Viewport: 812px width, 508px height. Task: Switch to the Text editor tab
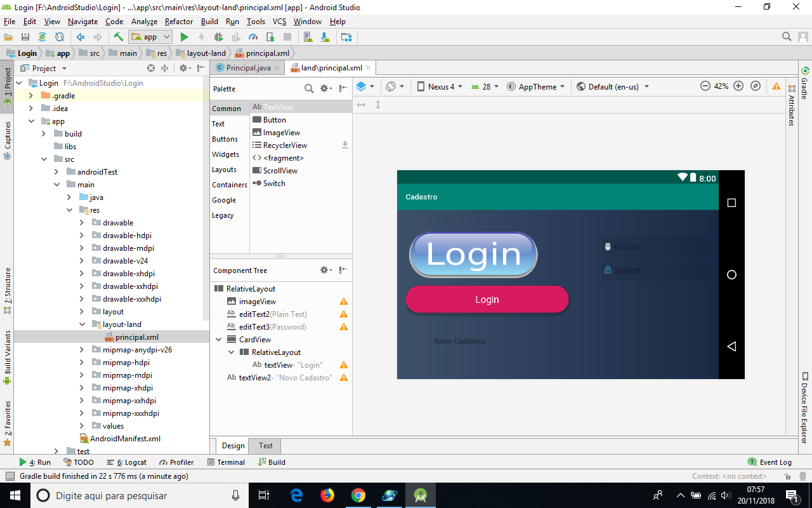(266, 446)
